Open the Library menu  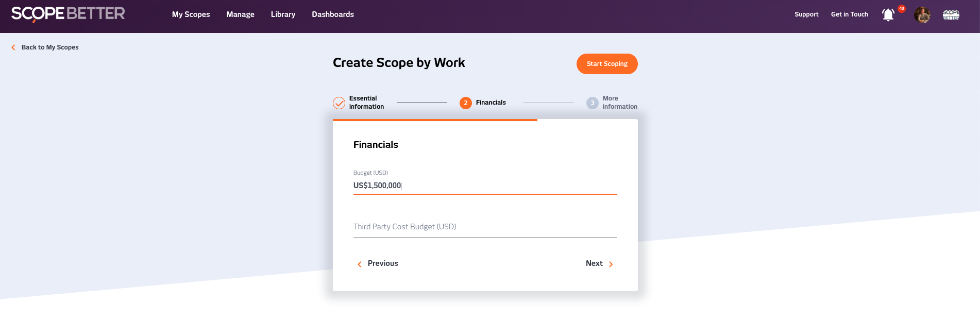[x=283, y=14]
